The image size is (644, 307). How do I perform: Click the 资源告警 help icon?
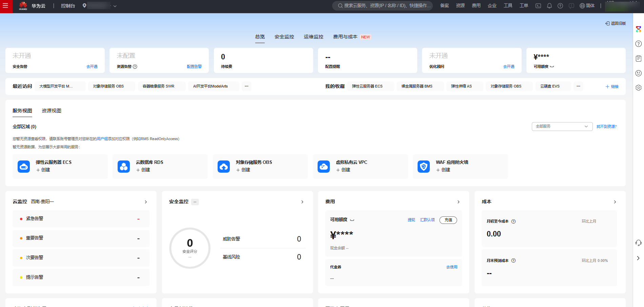[135, 66]
